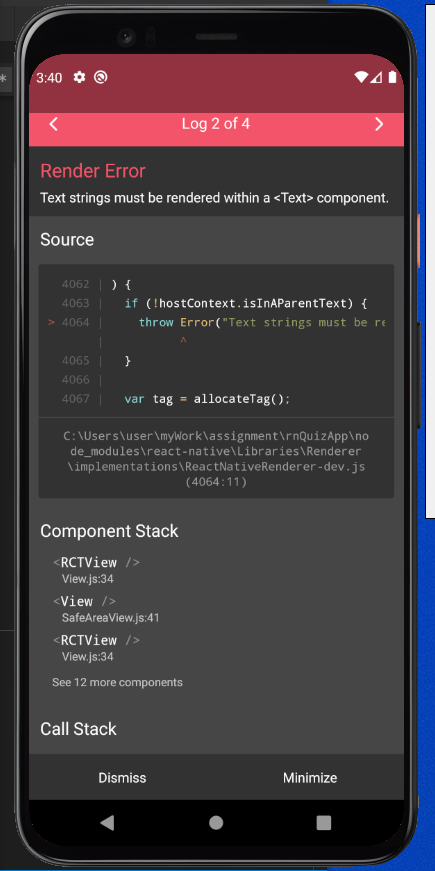Screen dimensions: 435x871
Task: Click the Text strings must be rendered message
Action: point(214,198)
